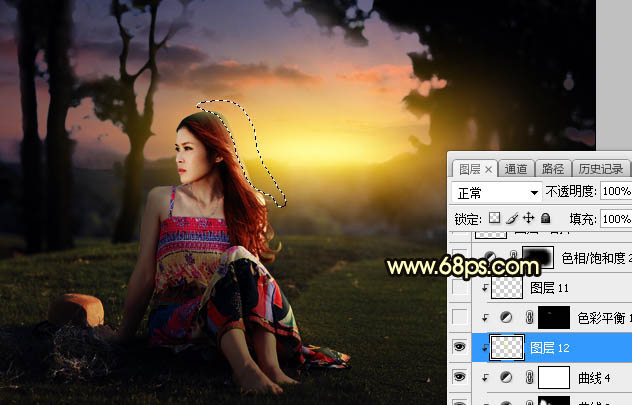Image resolution: width=632 pixels, height=405 pixels.
Task: Click the 填充 100% field
Action: [615, 219]
